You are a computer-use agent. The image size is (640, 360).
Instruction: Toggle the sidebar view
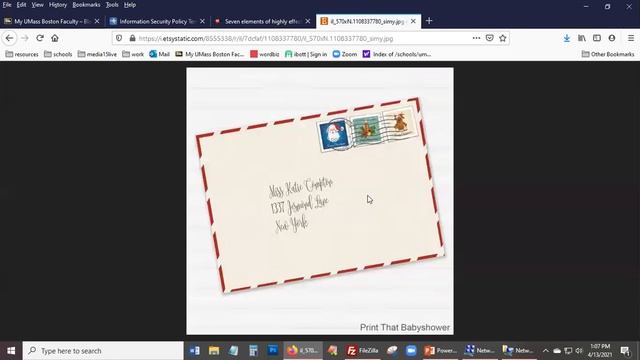coord(597,38)
